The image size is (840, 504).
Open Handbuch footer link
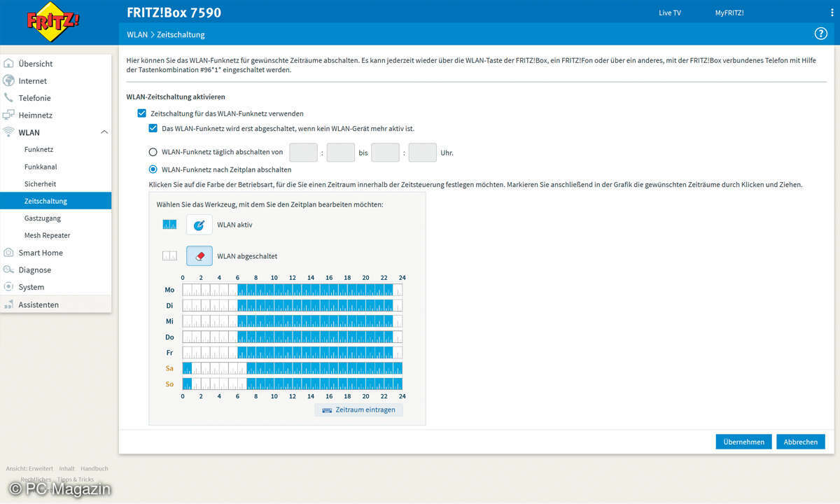click(94, 468)
